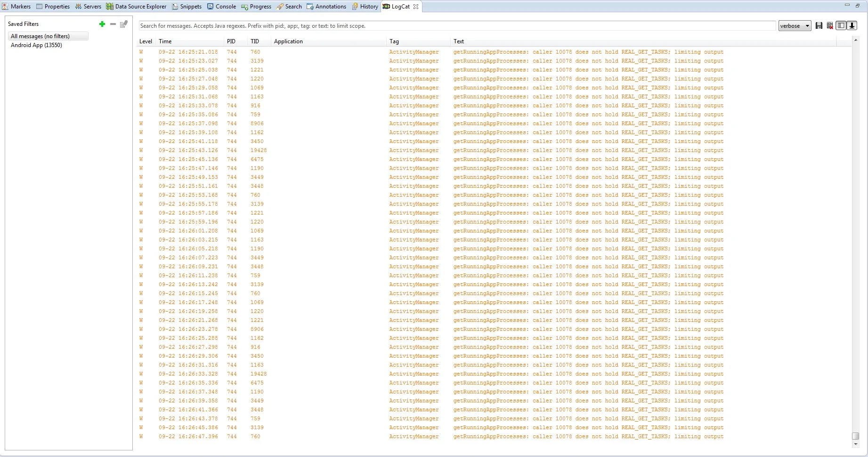This screenshot has height=457, width=868.
Task: Toggle display of the saved filters pane
Action: coord(841,26)
